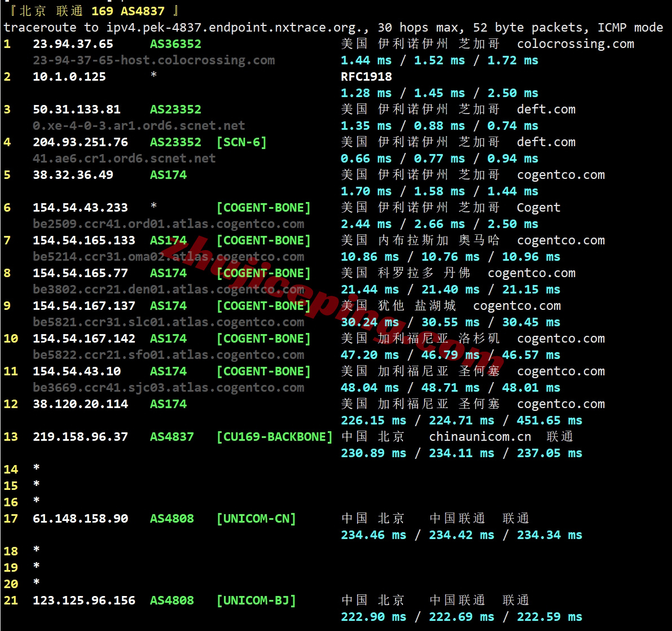Click the 'colocrossing.com' owner text on hop 1
672x631 pixels.
tap(576, 44)
